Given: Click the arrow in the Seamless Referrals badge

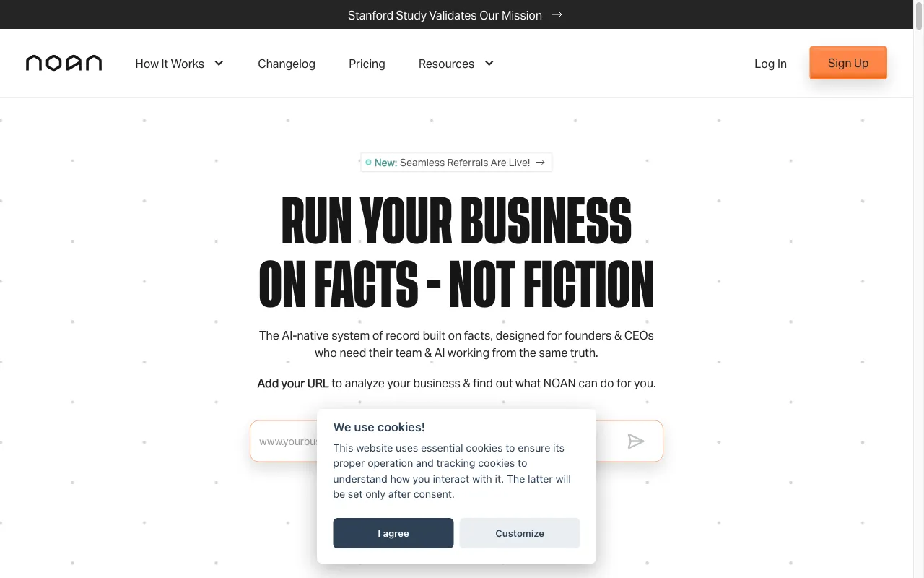Looking at the screenshot, I should (x=540, y=163).
